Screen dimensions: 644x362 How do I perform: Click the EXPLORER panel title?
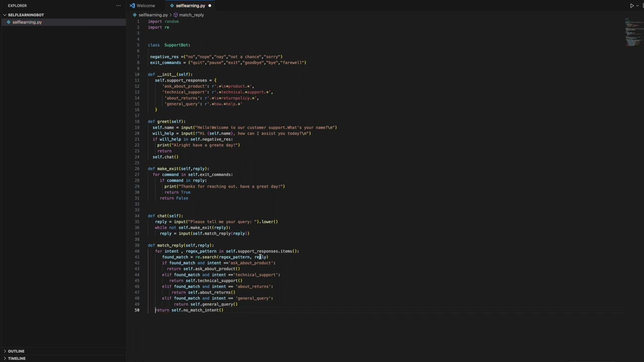tap(17, 6)
